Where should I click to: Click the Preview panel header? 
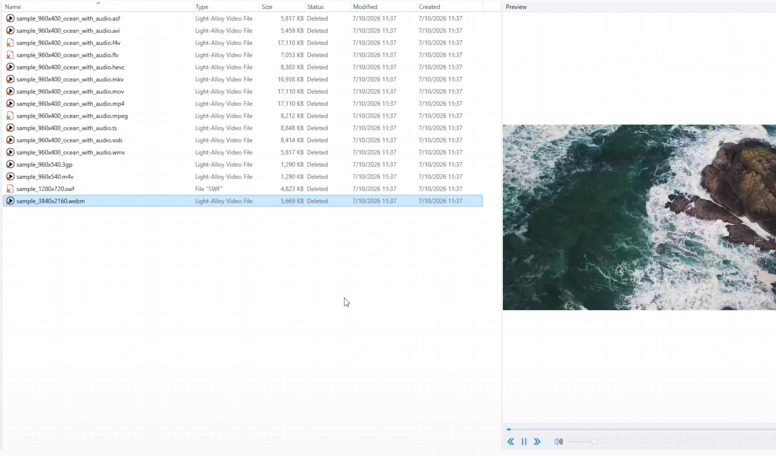(x=516, y=7)
